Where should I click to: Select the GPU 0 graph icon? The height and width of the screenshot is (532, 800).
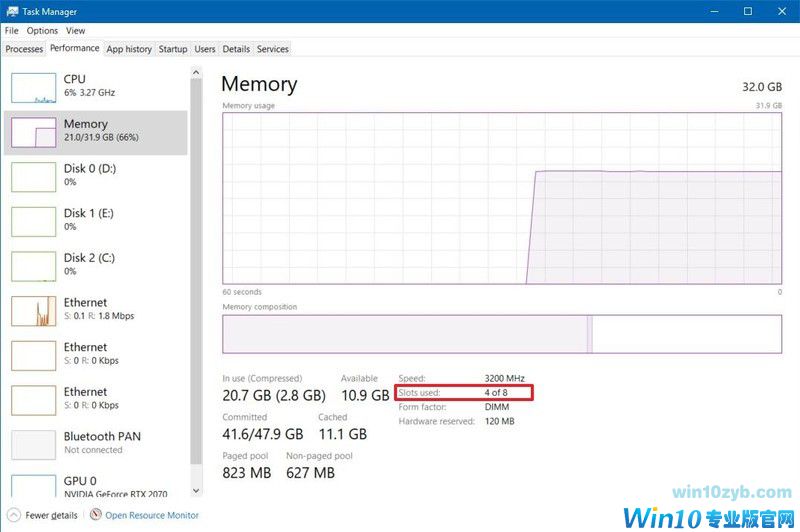[x=34, y=487]
